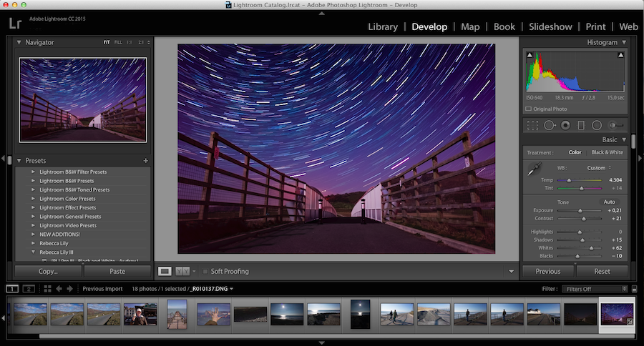Open the WB Custom dropdown

[x=599, y=168]
